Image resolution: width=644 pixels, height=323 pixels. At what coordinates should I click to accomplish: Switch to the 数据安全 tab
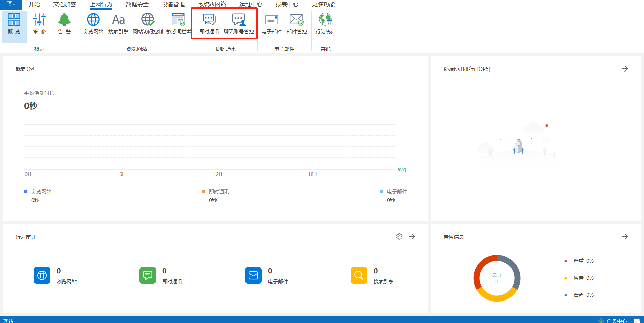pos(137,4)
